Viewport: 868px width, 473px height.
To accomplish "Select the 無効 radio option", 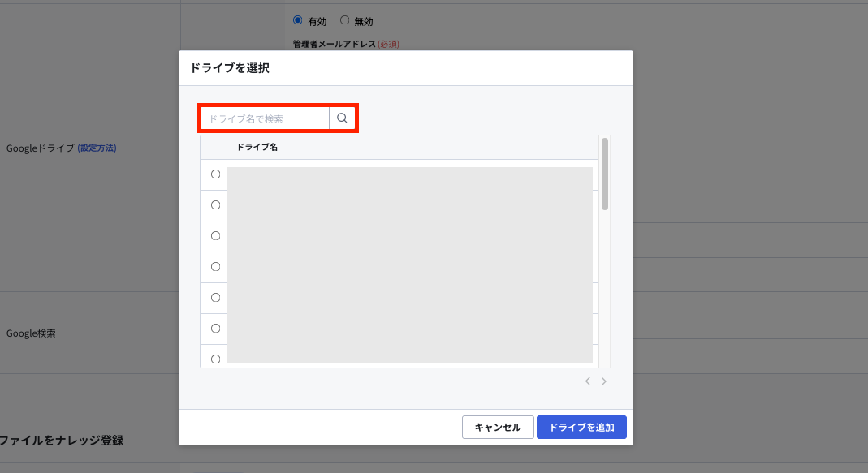I will coord(345,20).
